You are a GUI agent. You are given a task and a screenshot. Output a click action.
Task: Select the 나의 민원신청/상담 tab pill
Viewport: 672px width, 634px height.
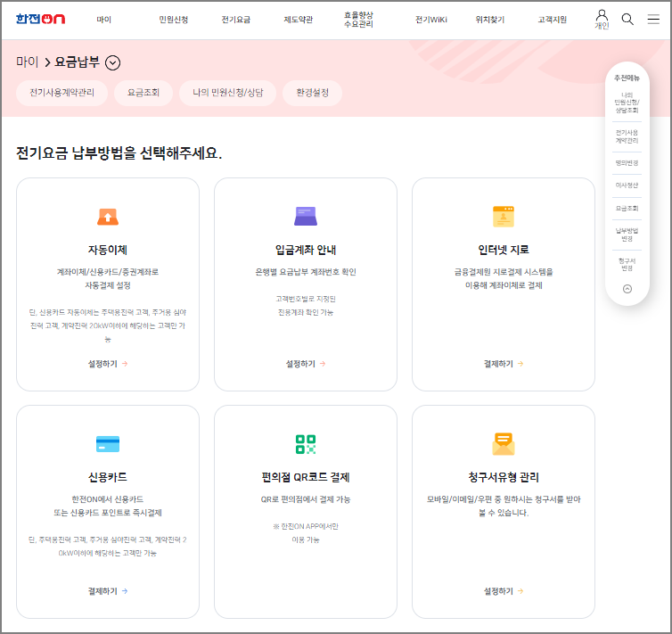click(x=227, y=93)
